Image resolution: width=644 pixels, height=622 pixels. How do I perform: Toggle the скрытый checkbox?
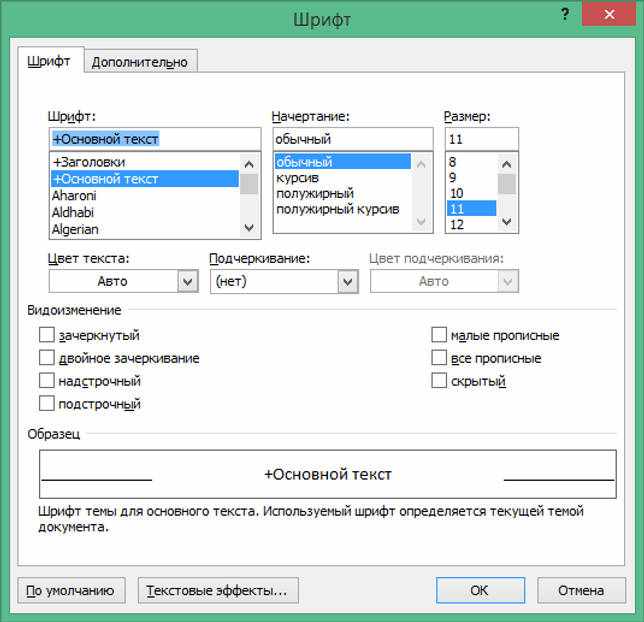pyautogui.click(x=439, y=381)
